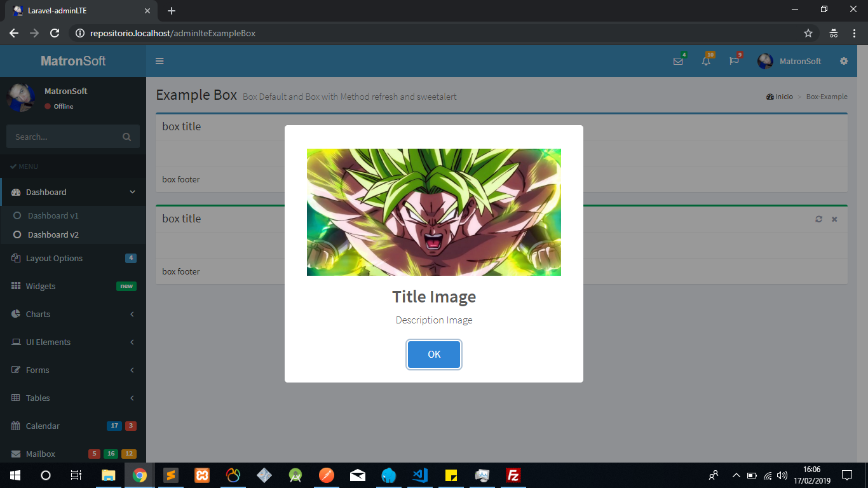868x488 pixels.
Task: Open Sublime Text from the taskbar
Action: (x=170, y=475)
